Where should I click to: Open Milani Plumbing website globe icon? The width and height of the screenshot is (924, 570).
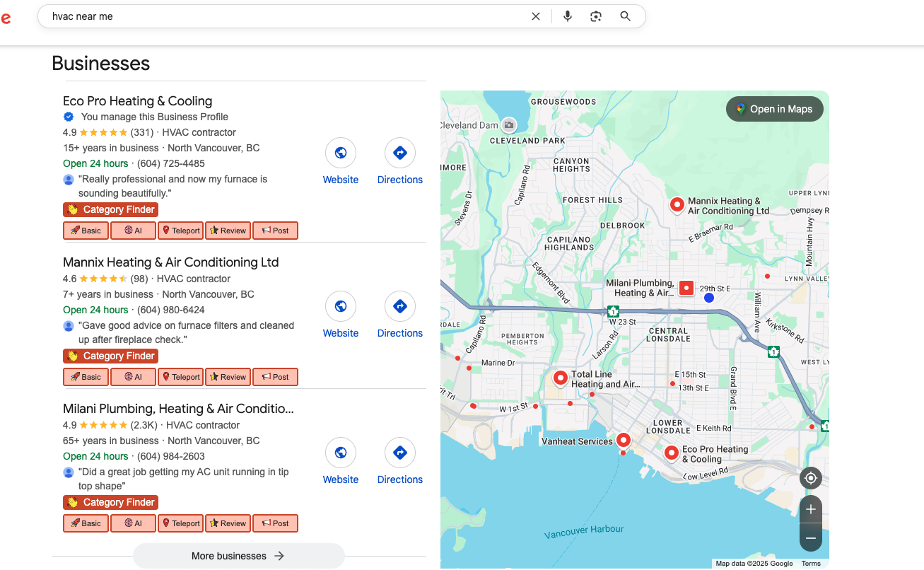tap(341, 453)
